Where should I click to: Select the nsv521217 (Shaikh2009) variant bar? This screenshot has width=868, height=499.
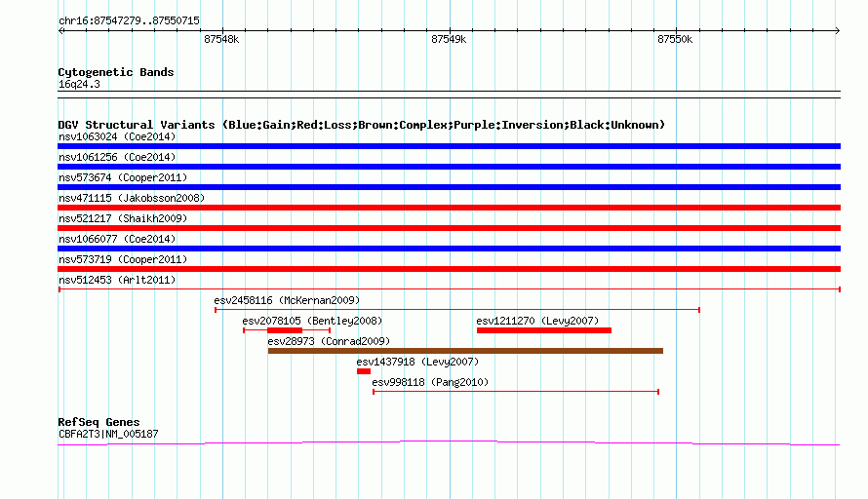click(449, 228)
